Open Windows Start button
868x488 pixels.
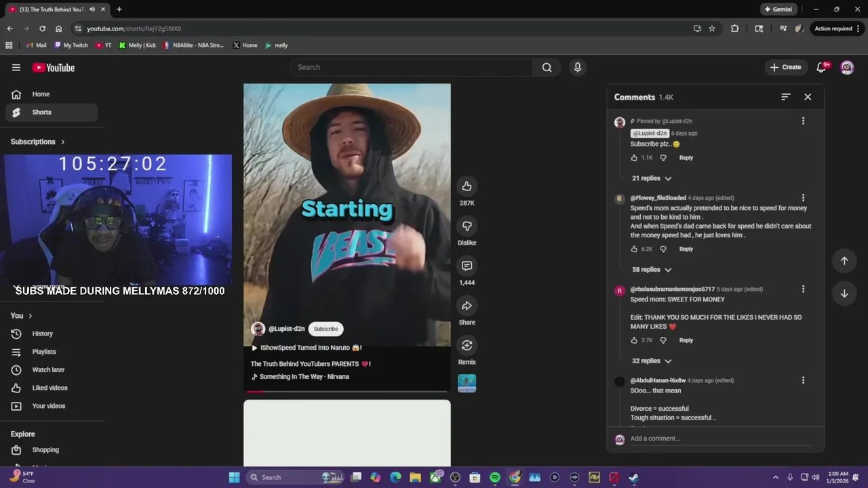tap(234, 477)
